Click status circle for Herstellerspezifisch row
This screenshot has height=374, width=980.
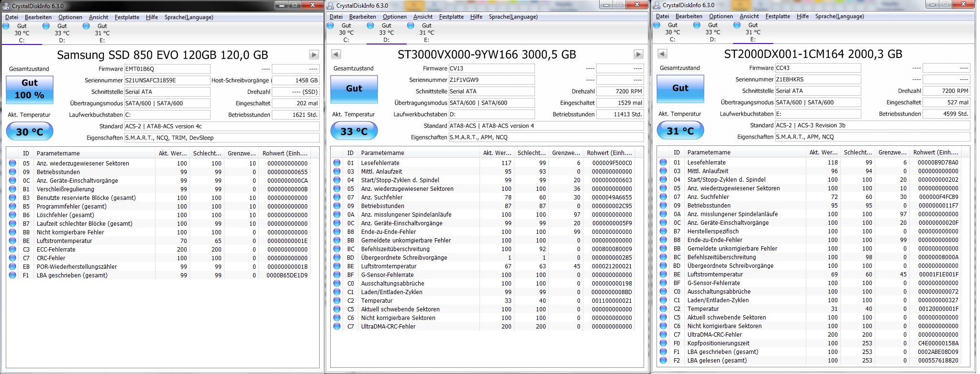coord(663,231)
